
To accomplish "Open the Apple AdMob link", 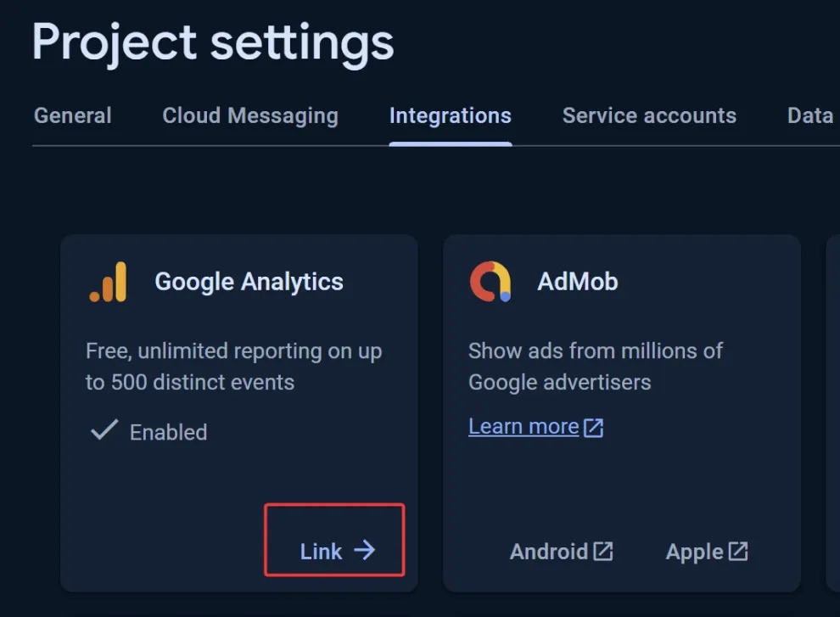I will [x=707, y=552].
